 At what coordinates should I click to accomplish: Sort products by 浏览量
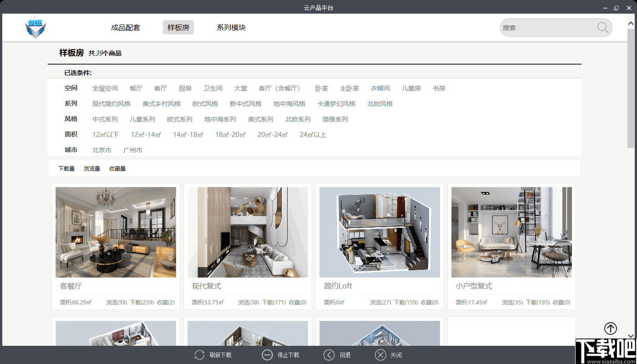pos(92,169)
